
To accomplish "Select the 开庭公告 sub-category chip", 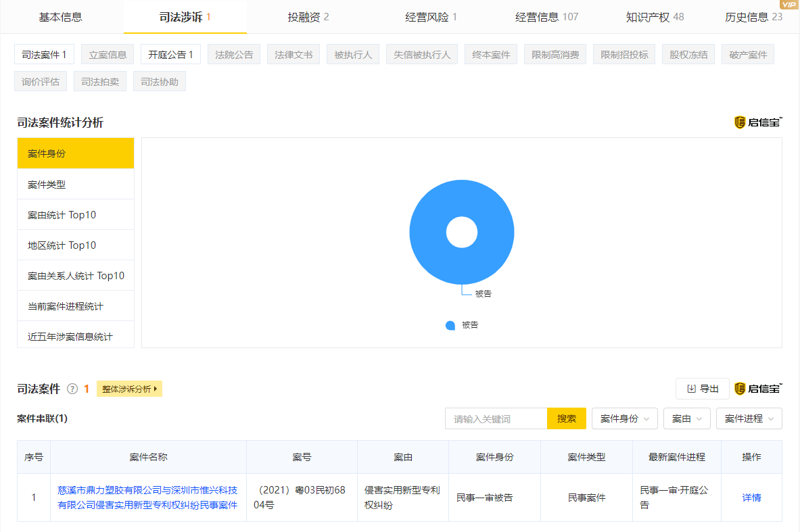I will pos(170,55).
